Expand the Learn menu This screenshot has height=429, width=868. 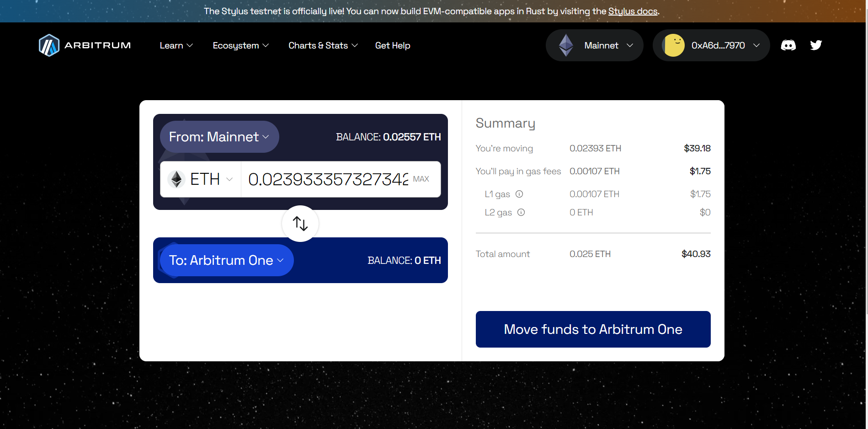tap(176, 45)
